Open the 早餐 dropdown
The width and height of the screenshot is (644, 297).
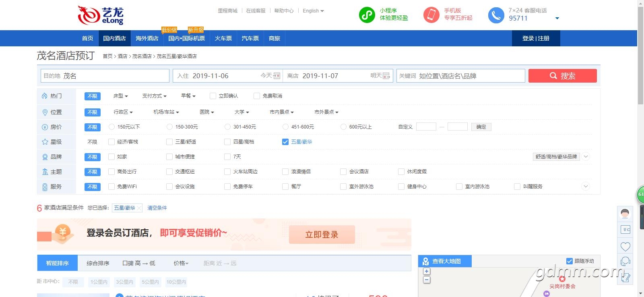(x=188, y=96)
